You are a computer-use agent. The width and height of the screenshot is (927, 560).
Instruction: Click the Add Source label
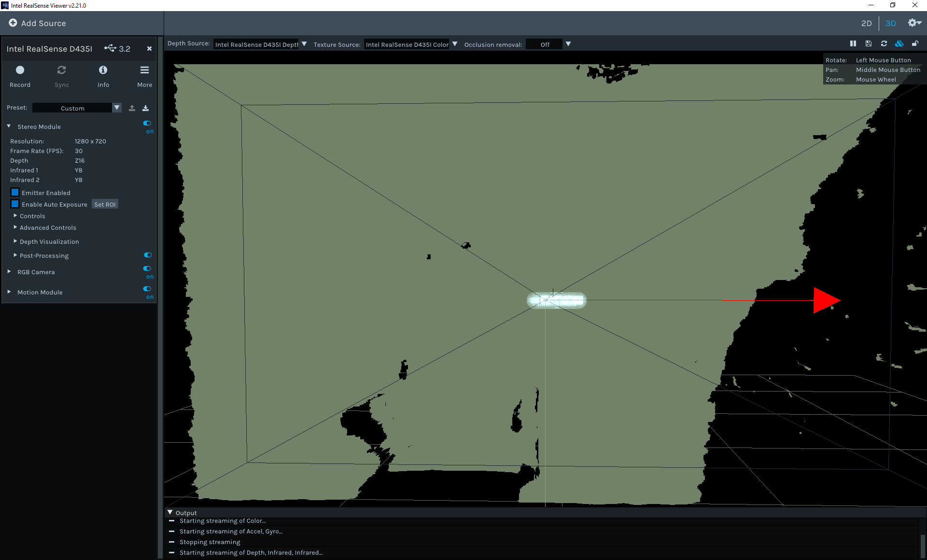[43, 23]
